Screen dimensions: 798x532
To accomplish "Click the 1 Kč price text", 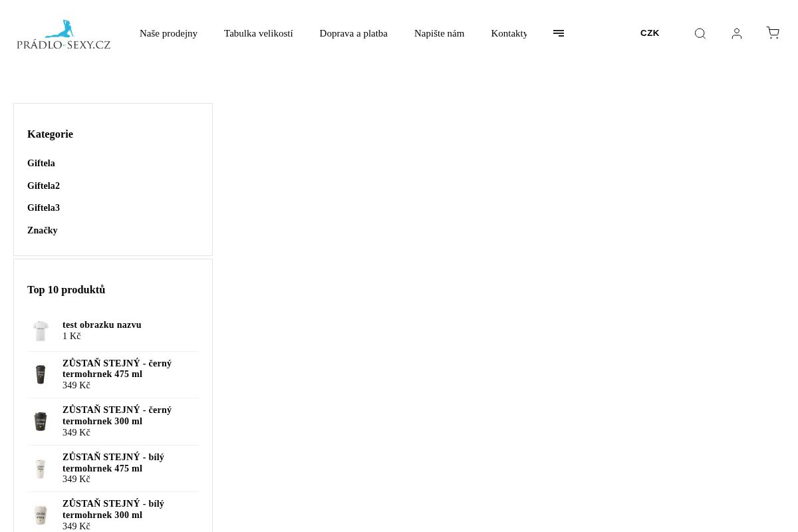I will coord(71,336).
